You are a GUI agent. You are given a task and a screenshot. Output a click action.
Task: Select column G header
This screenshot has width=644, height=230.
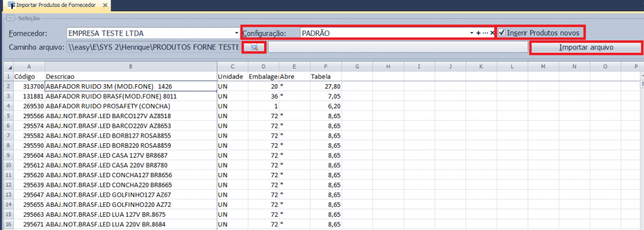click(357, 67)
